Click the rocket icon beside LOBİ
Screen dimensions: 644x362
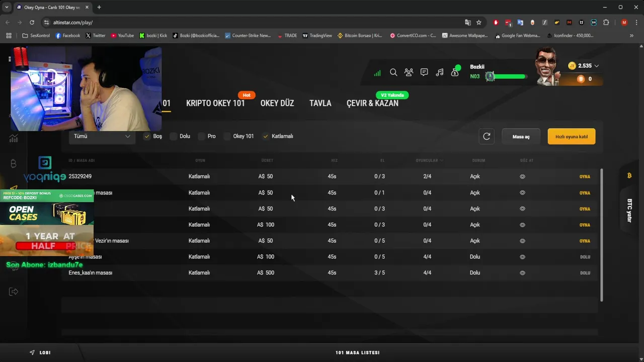point(32,352)
